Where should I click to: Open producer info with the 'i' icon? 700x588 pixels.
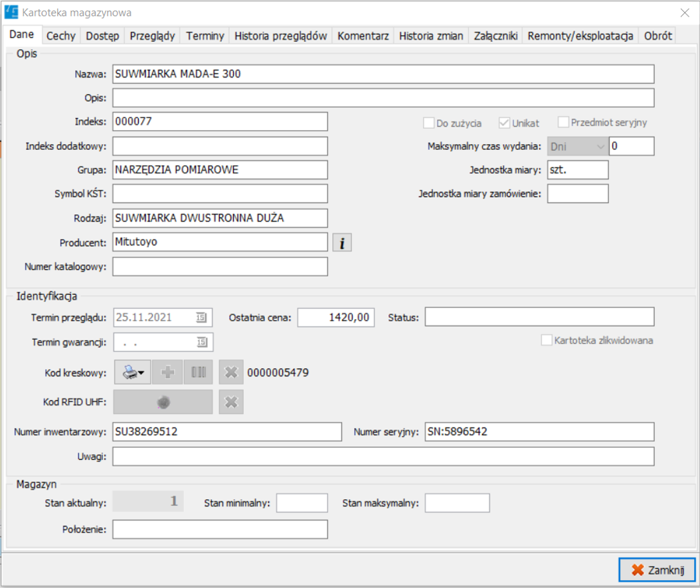(x=342, y=243)
